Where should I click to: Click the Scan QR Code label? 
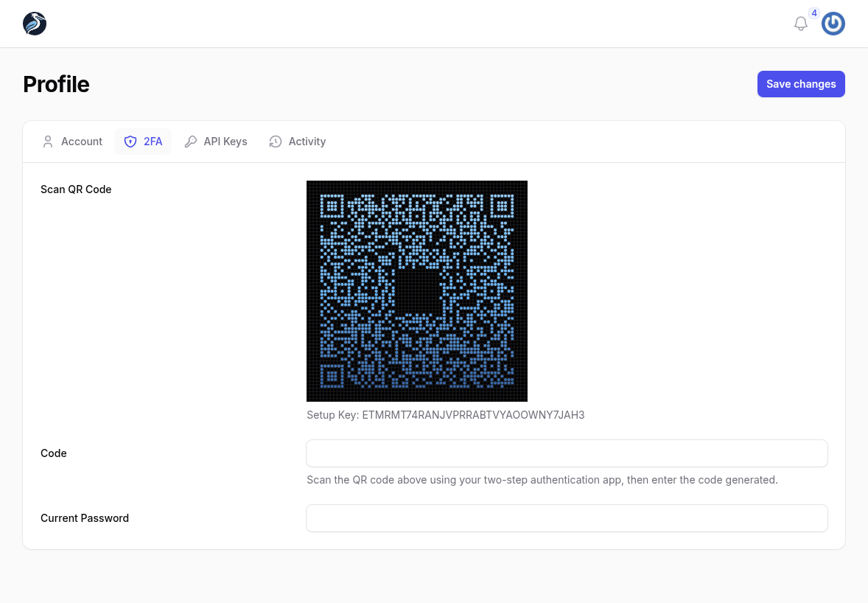click(x=76, y=189)
